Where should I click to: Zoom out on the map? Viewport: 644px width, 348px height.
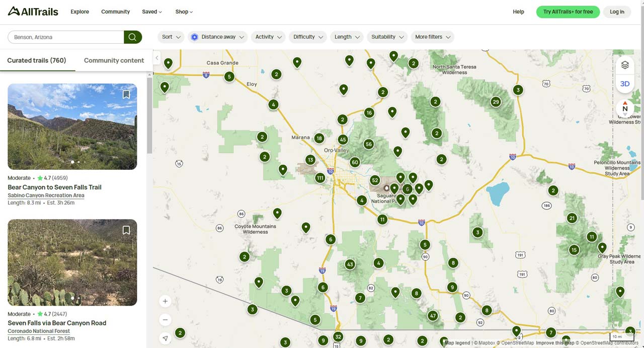click(x=165, y=320)
